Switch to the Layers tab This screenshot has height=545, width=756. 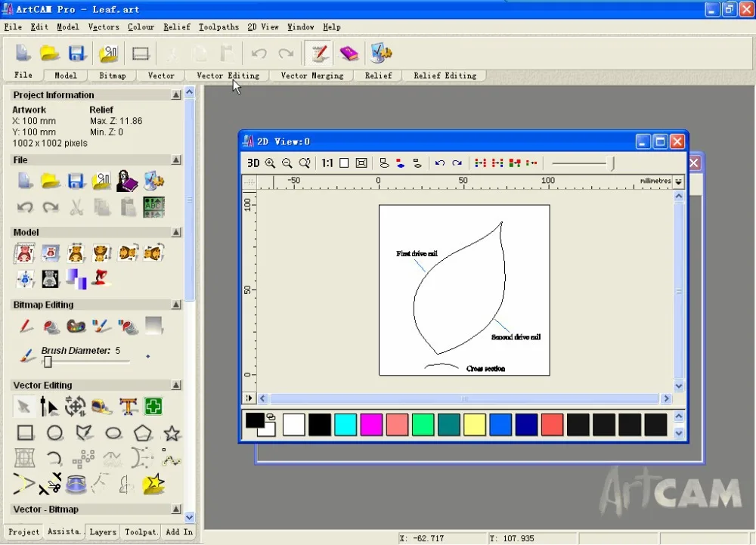pyautogui.click(x=103, y=532)
